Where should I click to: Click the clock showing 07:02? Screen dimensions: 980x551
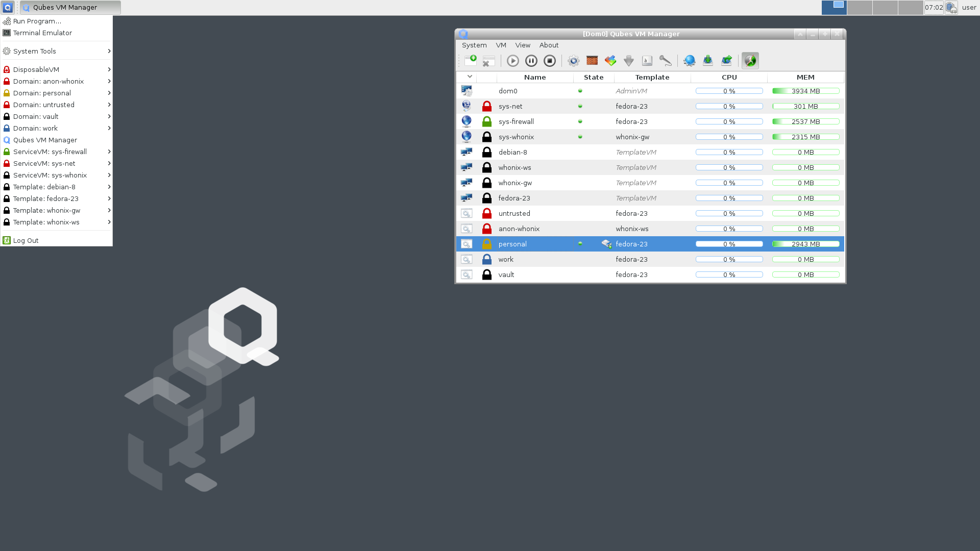(934, 8)
